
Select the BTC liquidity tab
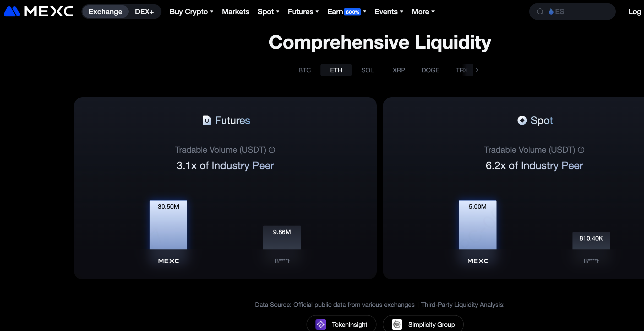point(304,70)
